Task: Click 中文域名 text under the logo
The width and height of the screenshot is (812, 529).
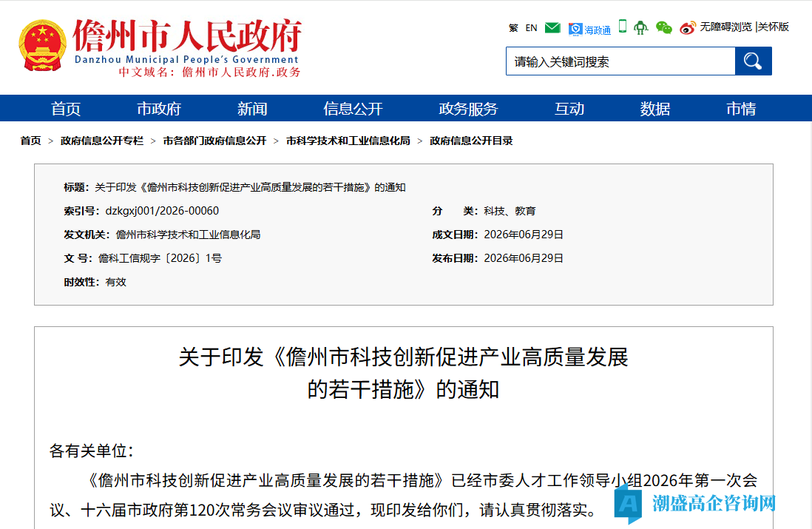Action: 210,72
